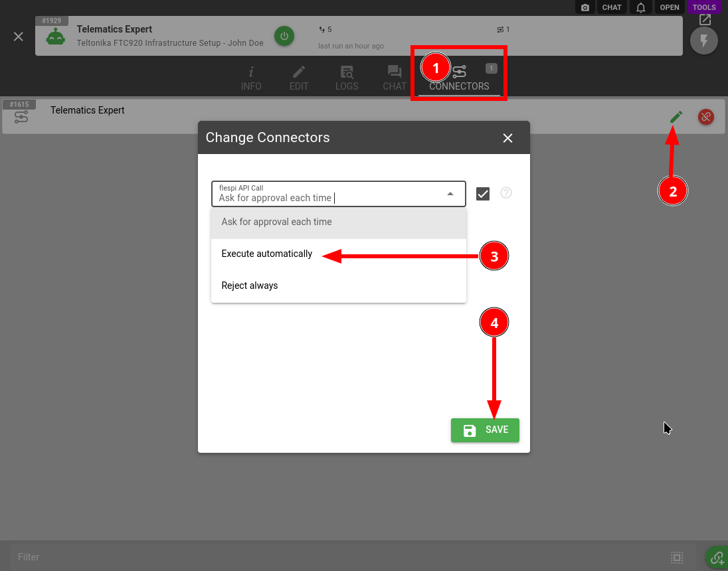
Task: Click the green robot avatar icon
Action: point(56,37)
